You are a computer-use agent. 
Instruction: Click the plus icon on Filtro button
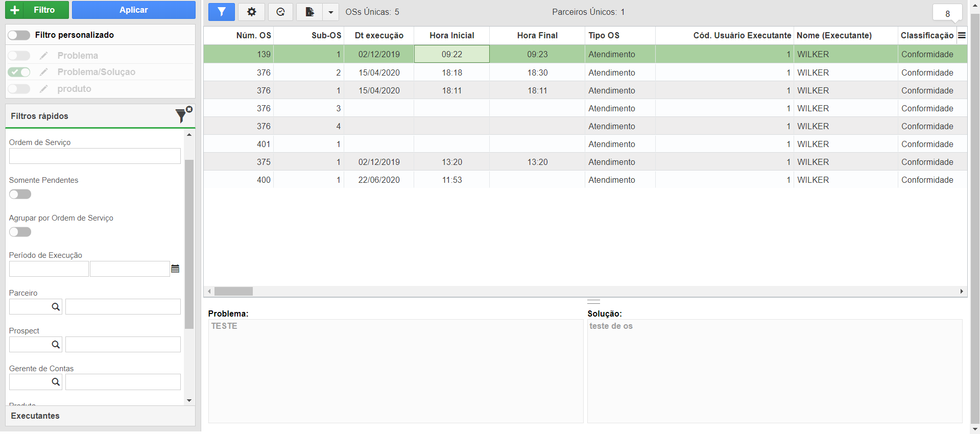click(15, 10)
